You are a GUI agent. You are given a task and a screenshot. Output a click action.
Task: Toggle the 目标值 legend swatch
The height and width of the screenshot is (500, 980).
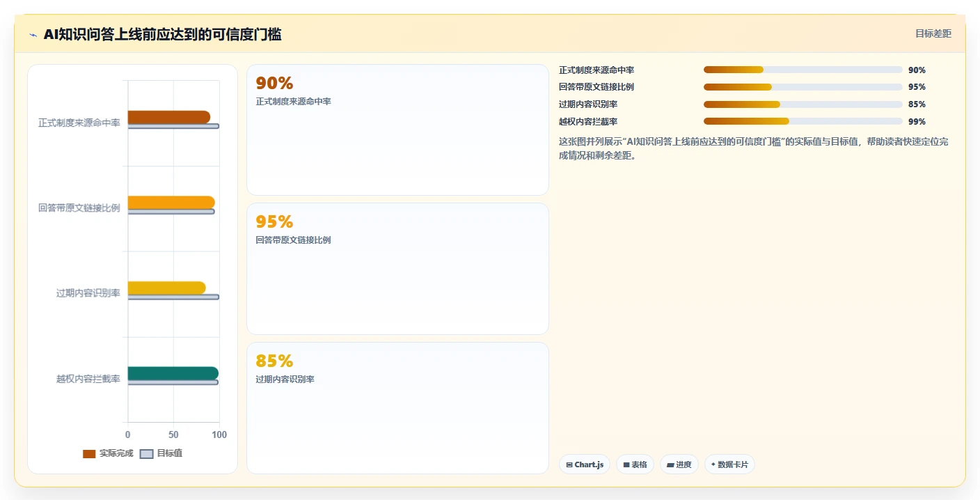(x=146, y=454)
